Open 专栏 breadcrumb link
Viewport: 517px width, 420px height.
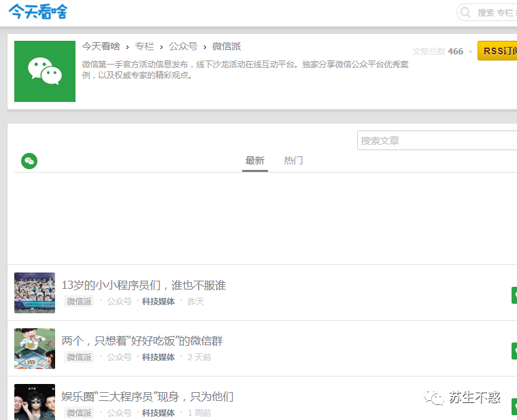click(144, 46)
